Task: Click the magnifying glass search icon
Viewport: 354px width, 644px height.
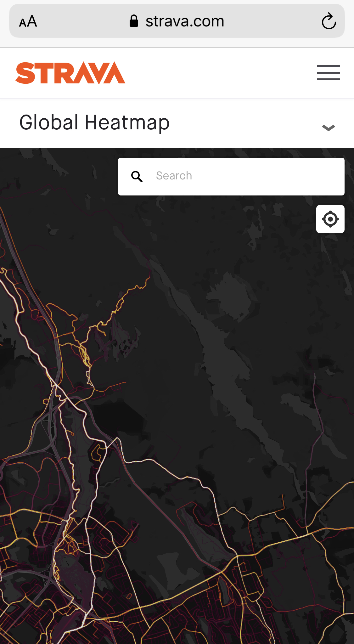Action: point(137,177)
